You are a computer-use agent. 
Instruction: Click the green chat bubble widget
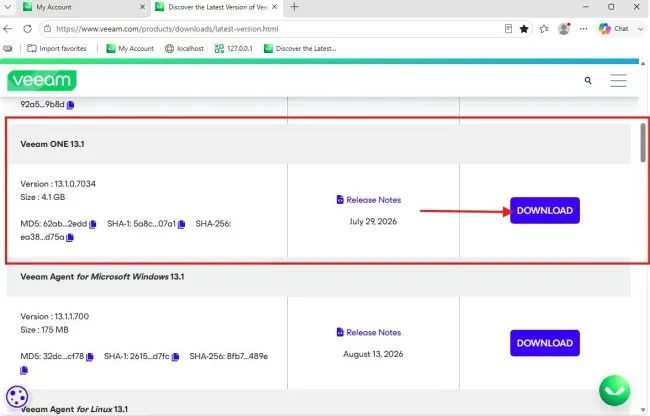(614, 391)
